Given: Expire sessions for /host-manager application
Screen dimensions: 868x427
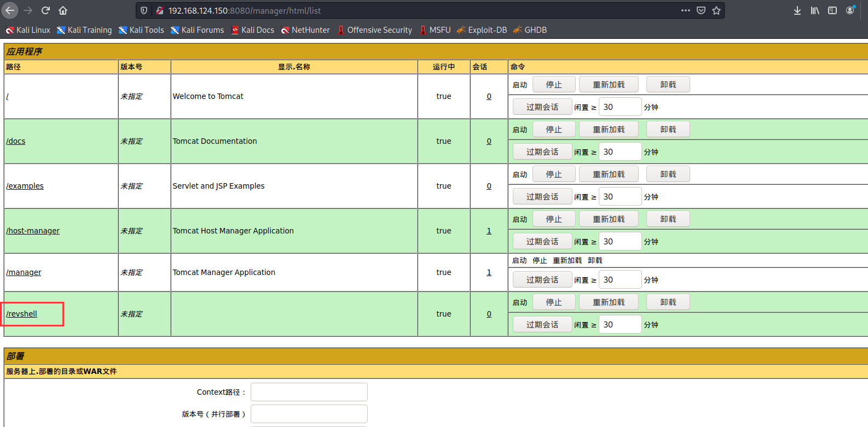Looking at the screenshot, I should [x=542, y=242].
